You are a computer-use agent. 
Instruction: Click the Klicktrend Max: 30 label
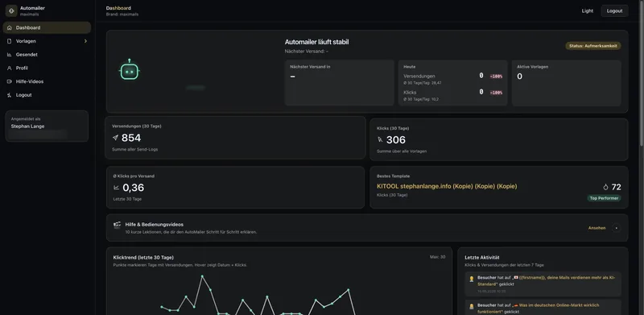click(437, 257)
